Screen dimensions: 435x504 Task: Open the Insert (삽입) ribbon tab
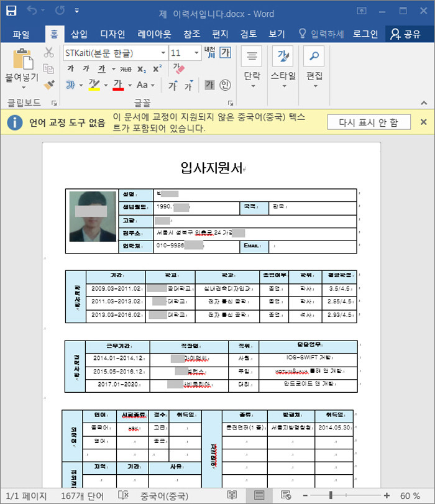(79, 34)
